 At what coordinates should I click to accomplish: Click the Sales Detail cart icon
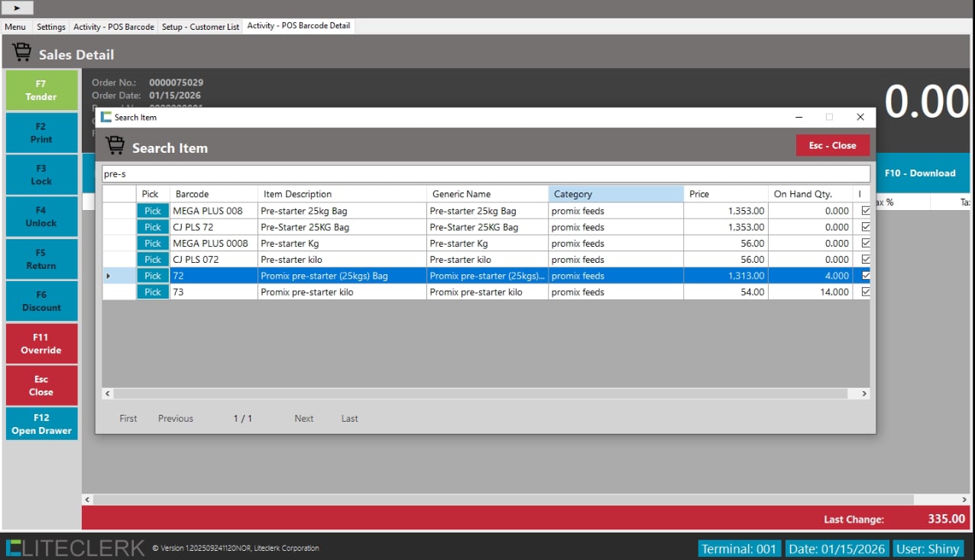pyautogui.click(x=22, y=54)
